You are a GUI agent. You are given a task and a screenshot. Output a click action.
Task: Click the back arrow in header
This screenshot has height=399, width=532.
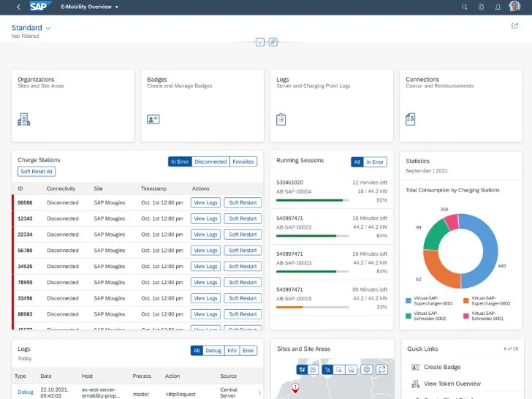18,7
